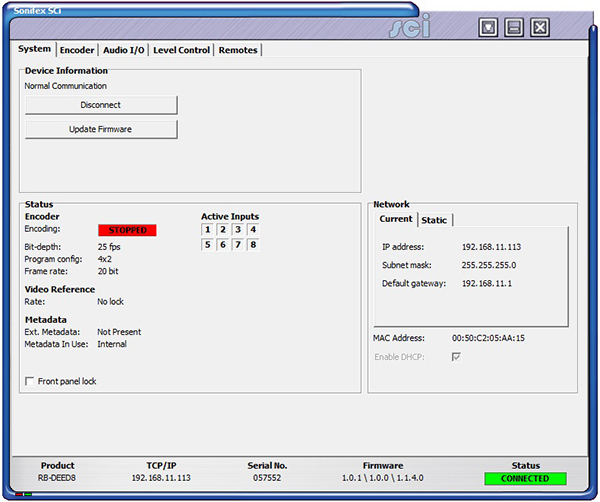This screenshot has height=502, width=600.
Task: Open the Audio I/O tab
Action: point(124,50)
